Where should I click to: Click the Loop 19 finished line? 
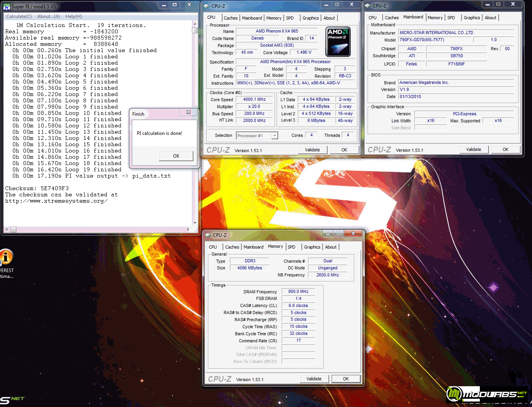coord(67,170)
